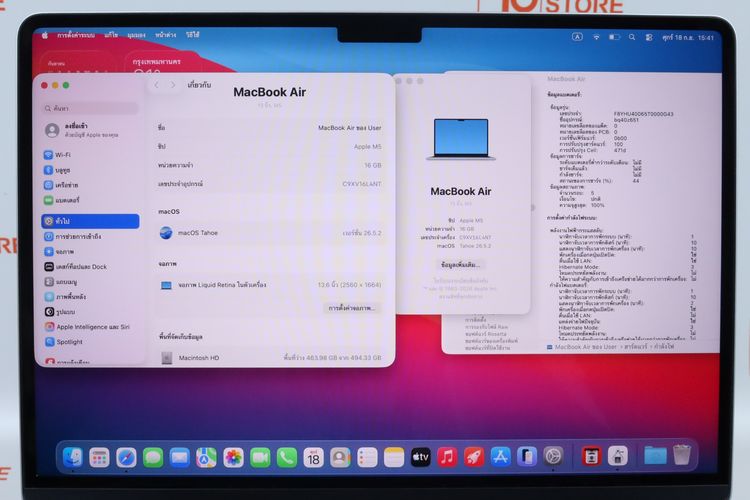Viewport: 750px width, 500px height.
Task: Click the Macintosh HD storage row
Action: pyautogui.click(x=270, y=357)
